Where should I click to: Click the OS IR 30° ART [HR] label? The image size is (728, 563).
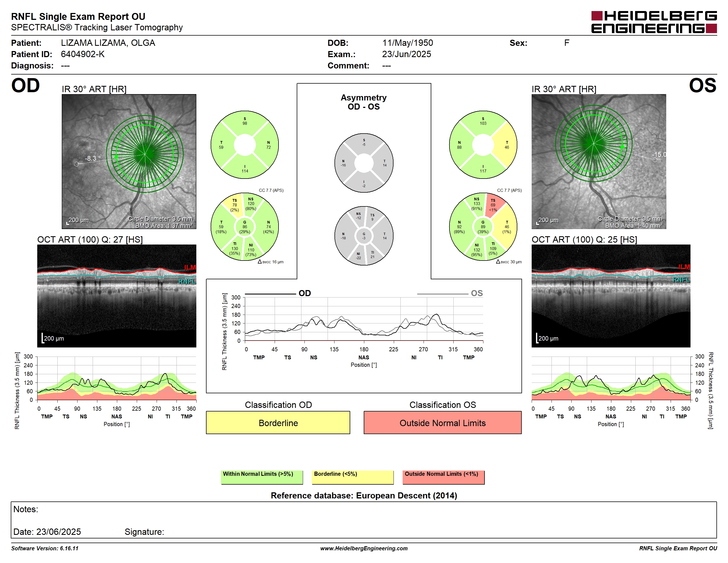(564, 89)
